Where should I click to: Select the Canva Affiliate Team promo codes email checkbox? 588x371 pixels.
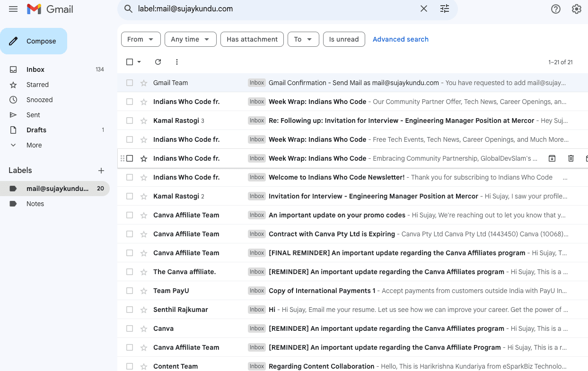129,215
